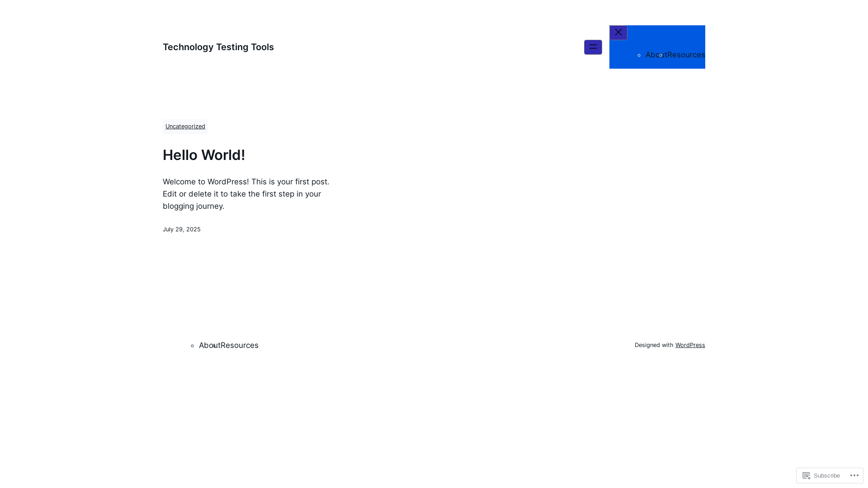Open About link in the footer

pyautogui.click(x=209, y=345)
